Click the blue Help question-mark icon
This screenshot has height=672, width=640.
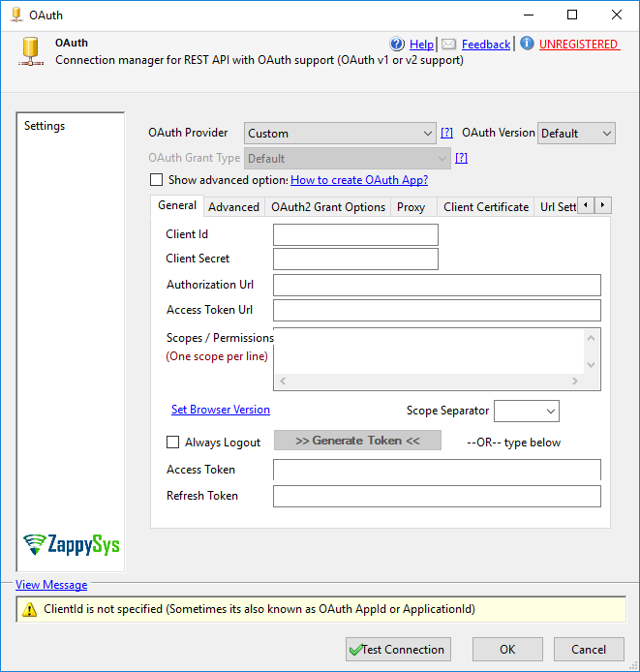pos(397,44)
